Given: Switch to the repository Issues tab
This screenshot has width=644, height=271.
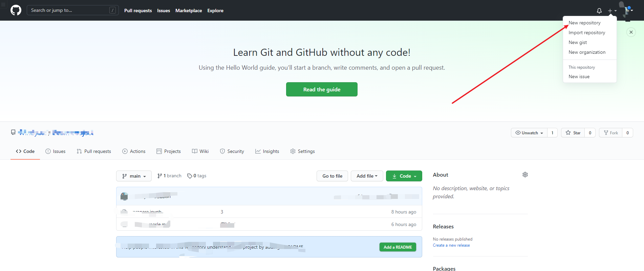Looking at the screenshot, I should coord(56,151).
